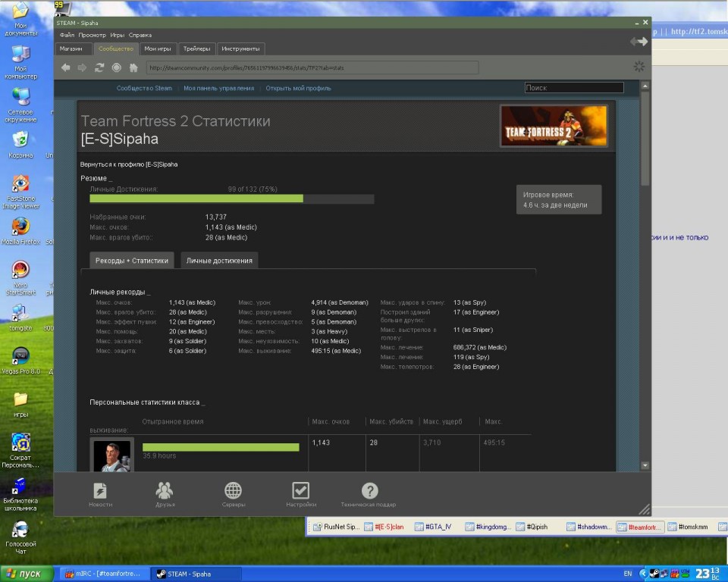
Task: Switch to #GTA_IV channel in mIRC
Action: pyautogui.click(x=433, y=527)
